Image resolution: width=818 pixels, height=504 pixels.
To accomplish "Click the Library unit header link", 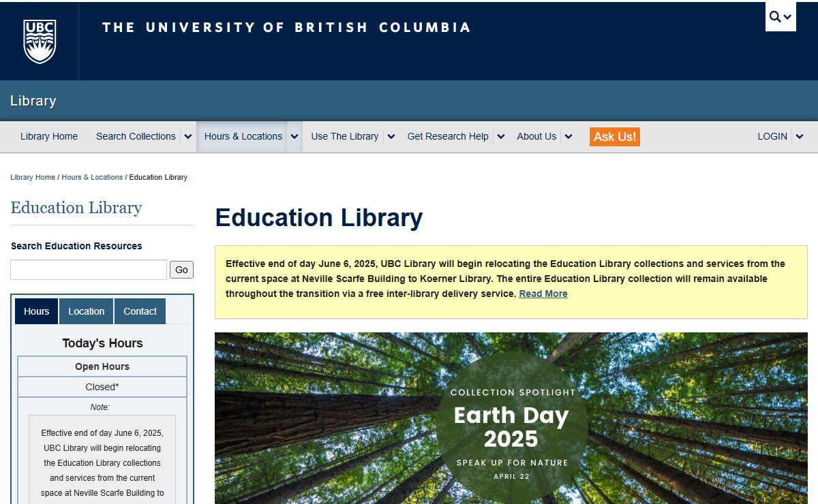I will coord(33,101).
